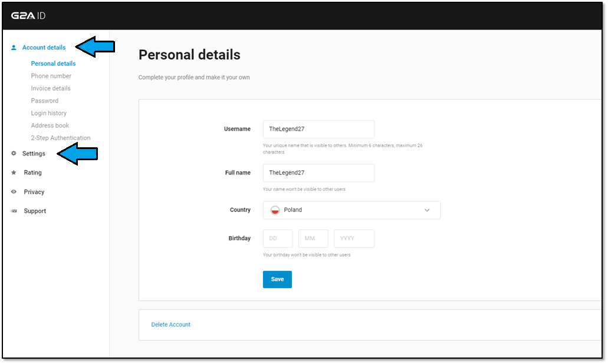Click the Account details person icon
The width and height of the screenshot is (608, 364).
[x=14, y=48]
